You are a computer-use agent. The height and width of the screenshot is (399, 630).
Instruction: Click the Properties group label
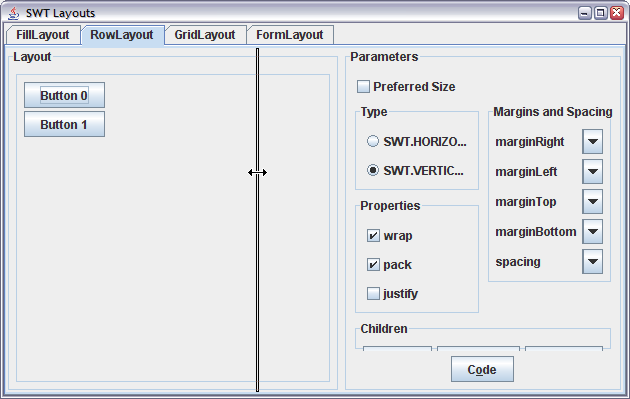(x=390, y=206)
